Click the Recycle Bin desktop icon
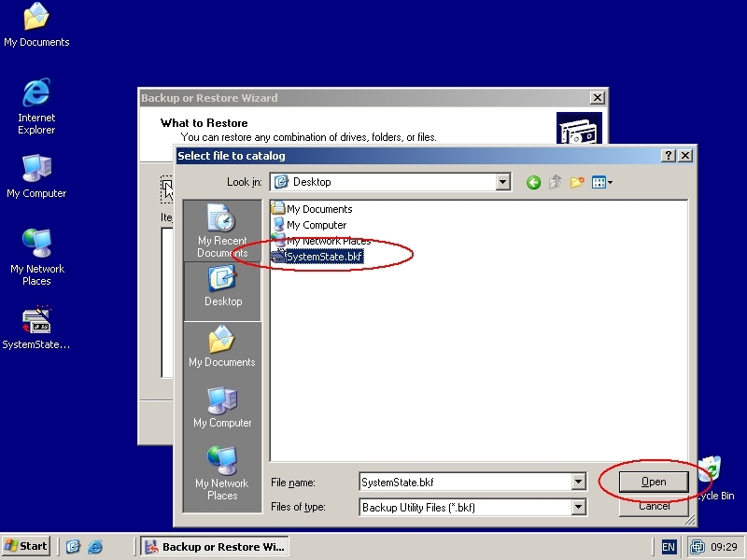Screen dimensions: 747x560 (714, 478)
